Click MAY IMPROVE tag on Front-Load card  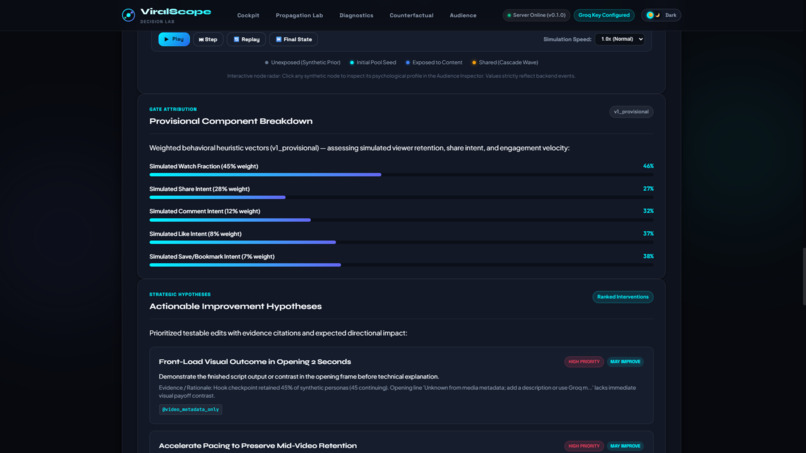(625, 361)
